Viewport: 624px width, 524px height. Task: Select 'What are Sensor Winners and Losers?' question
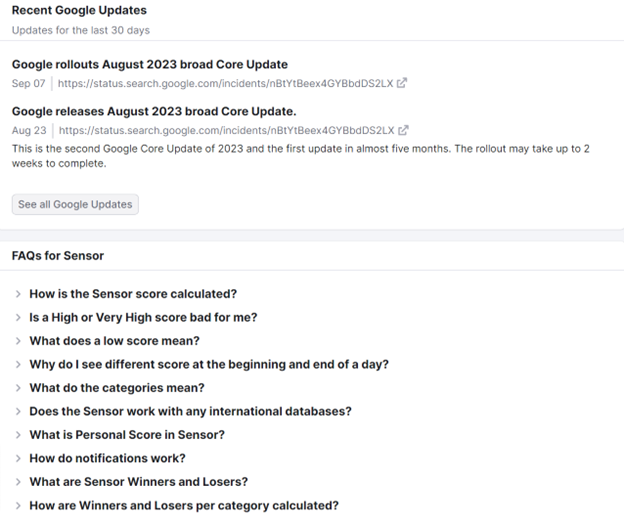click(138, 482)
